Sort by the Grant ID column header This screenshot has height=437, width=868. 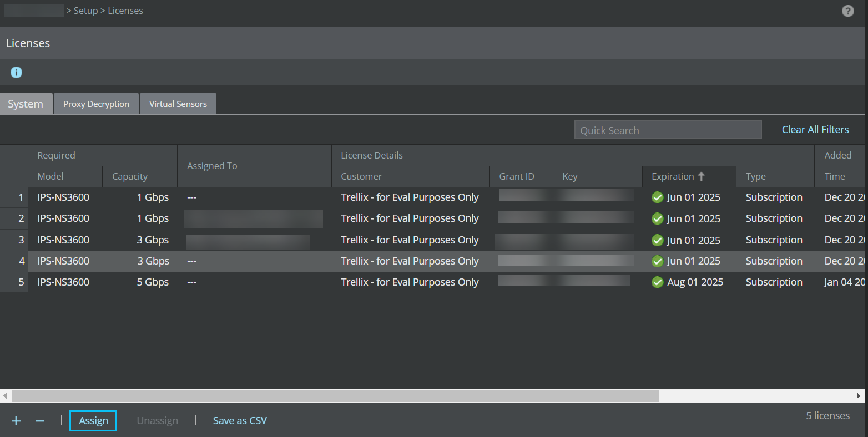click(x=522, y=176)
